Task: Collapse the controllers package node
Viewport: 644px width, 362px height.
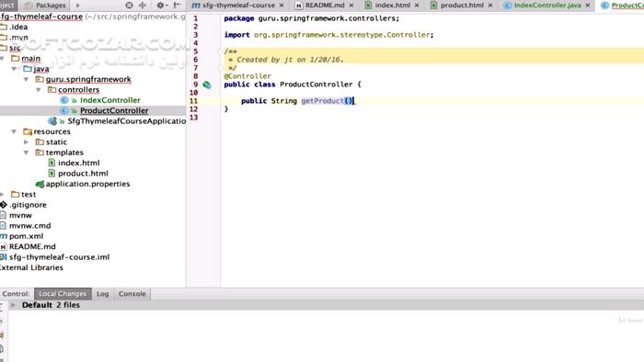Action: [x=39, y=90]
